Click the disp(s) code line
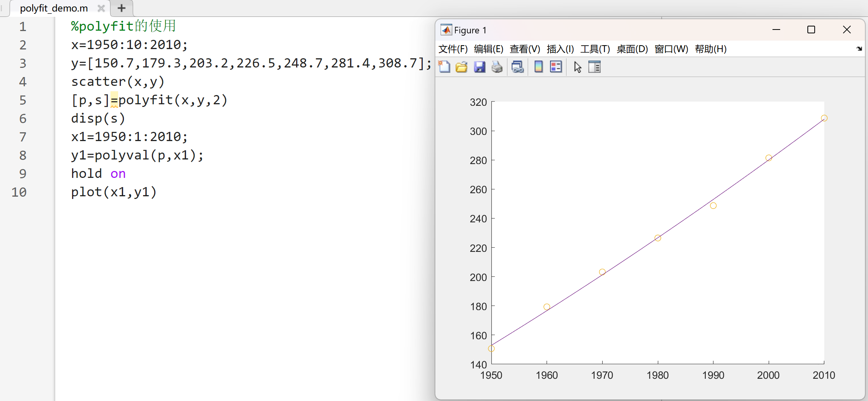Viewport: 868px width, 401px height. [x=98, y=118]
